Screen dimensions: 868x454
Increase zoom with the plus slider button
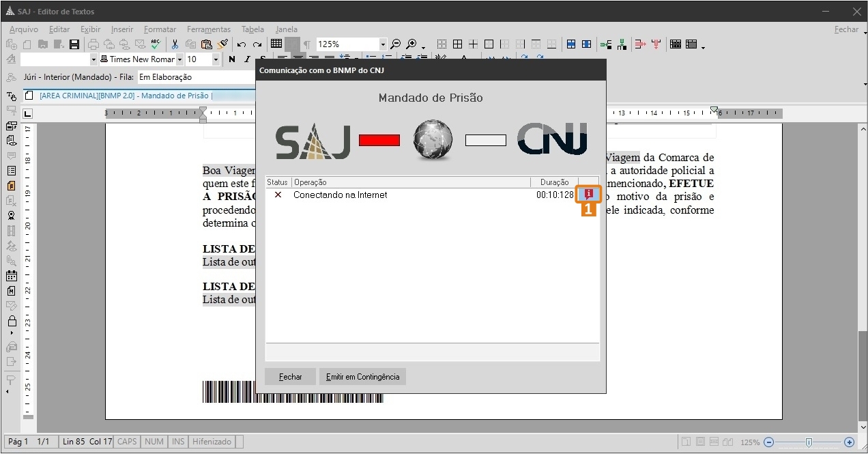coord(850,442)
